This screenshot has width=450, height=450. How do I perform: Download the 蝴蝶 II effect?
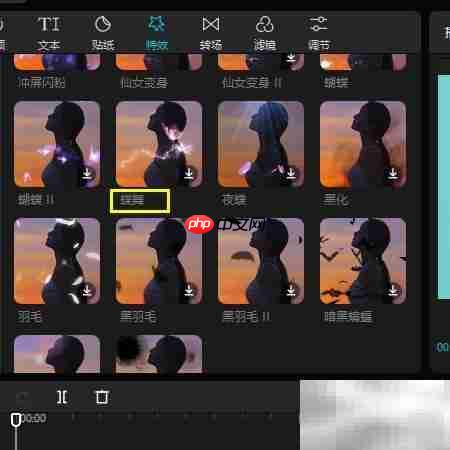(87, 174)
